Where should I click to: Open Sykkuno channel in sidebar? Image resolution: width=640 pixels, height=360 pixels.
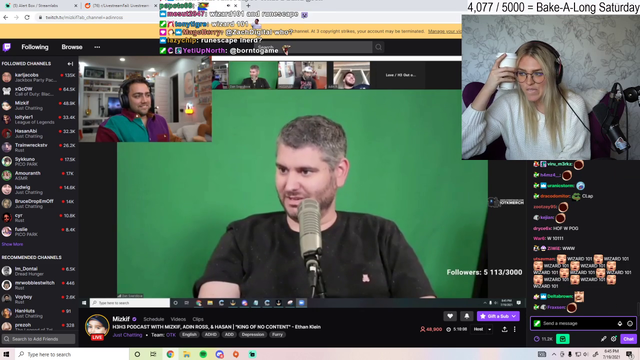39,161
